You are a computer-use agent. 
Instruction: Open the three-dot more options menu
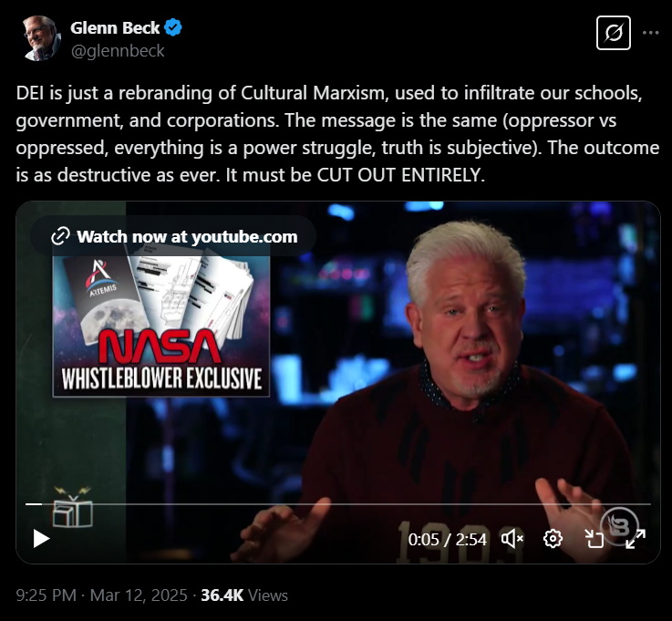[x=650, y=33]
